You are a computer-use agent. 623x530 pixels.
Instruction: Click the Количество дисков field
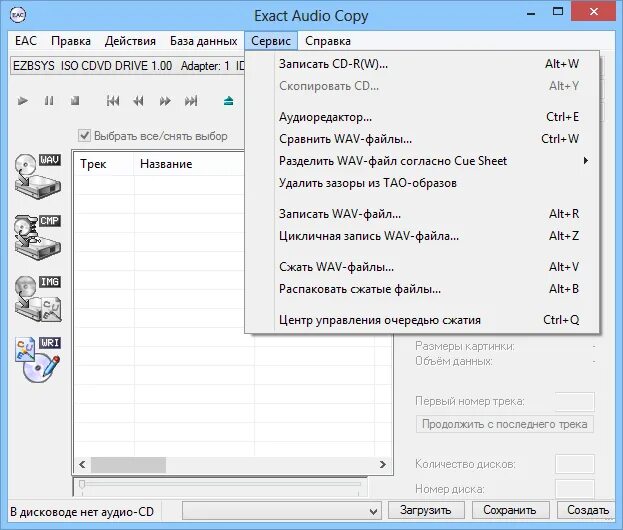pos(575,464)
